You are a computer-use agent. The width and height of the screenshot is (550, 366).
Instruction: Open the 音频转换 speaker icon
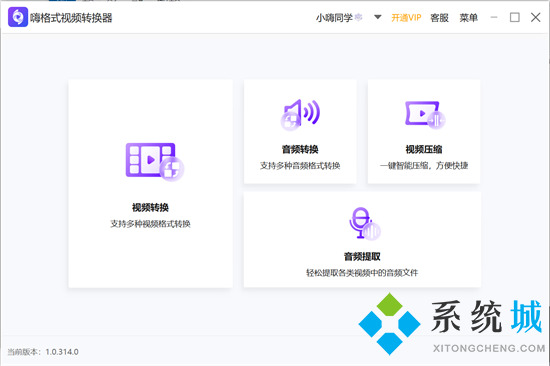(x=300, y=114)
